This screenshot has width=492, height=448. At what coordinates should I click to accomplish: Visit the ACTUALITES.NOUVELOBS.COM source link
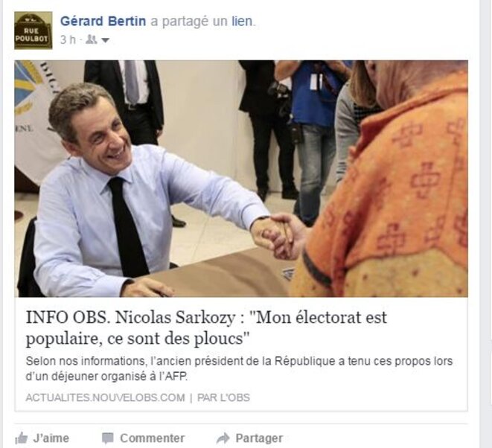(x=106, y=398)
